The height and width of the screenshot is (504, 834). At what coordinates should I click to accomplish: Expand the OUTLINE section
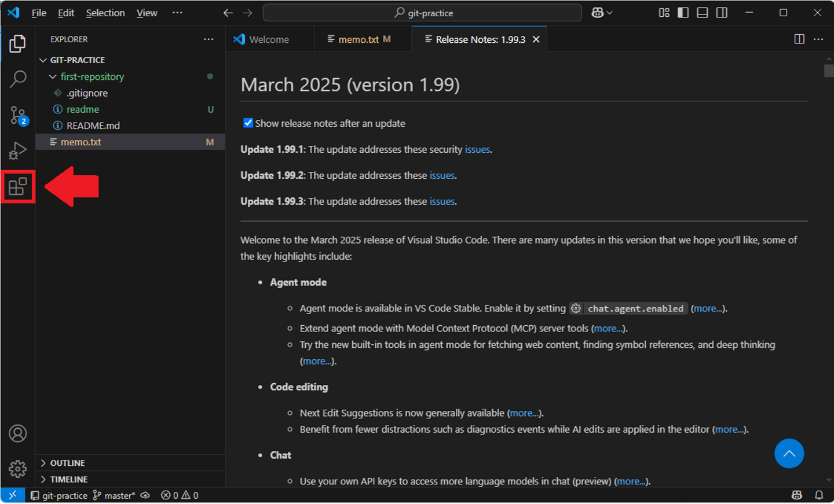67,463
